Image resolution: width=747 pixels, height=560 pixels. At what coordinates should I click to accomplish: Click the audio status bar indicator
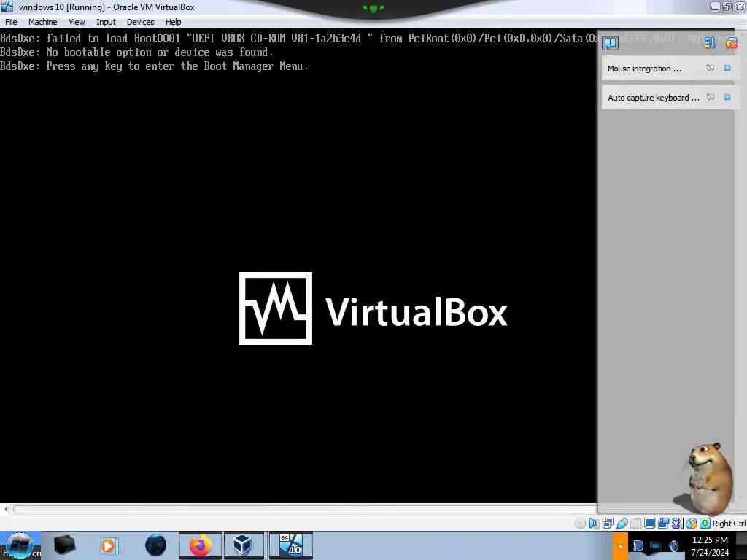pos(594,524)
